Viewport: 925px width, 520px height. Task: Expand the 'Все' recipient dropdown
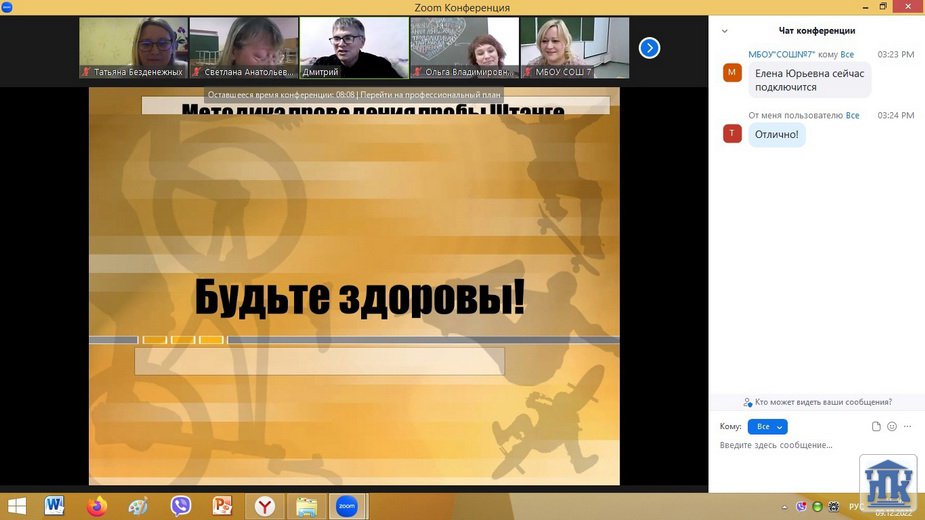767,427
